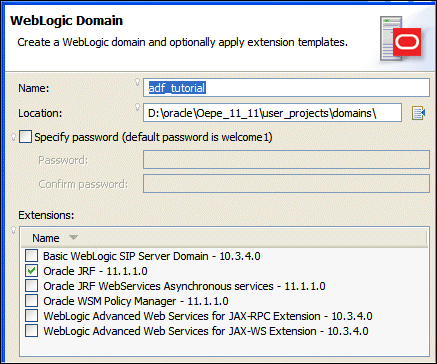Click the disabled Password field
Screen dimensions: 437x364
click(x=286, y=160)
